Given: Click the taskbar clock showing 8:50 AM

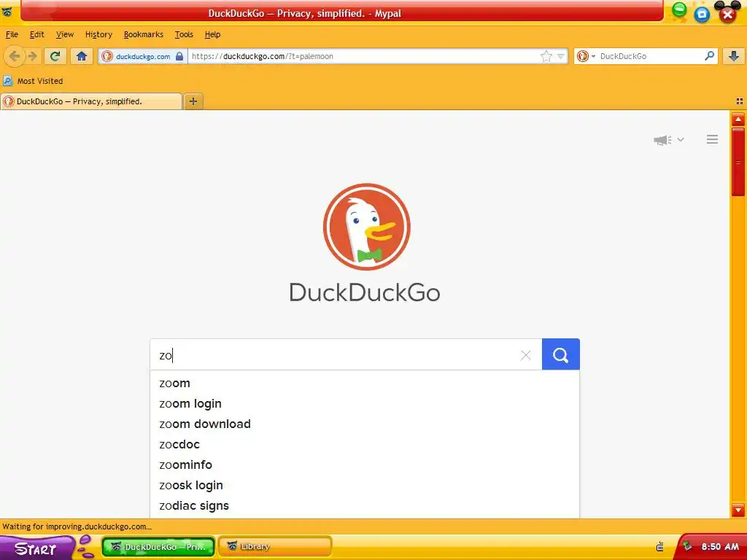Looking at the screenshot, I should [719, 547].
